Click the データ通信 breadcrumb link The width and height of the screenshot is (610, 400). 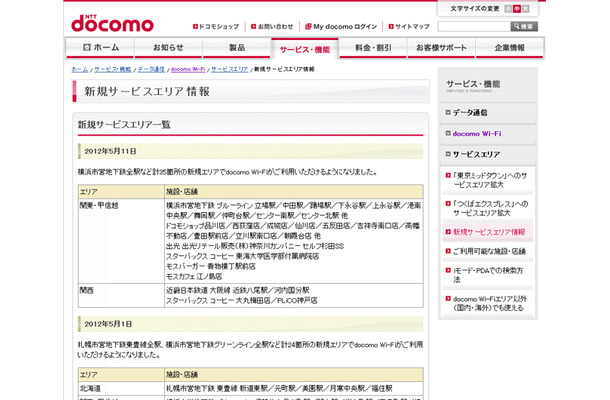pyautogui.click(x=151, y=69)
